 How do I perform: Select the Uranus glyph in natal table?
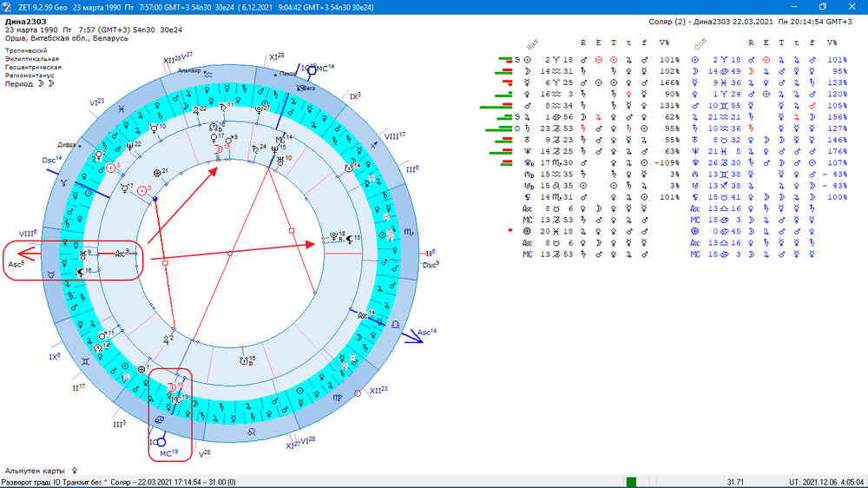(x=528, y=140)
